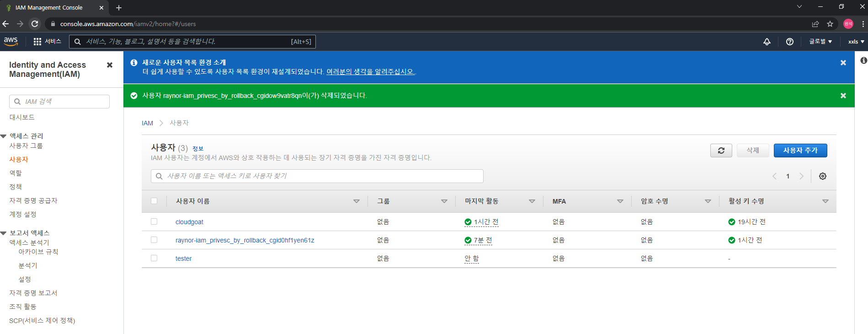Click the IAM breadcrumb link

(147, 123)
